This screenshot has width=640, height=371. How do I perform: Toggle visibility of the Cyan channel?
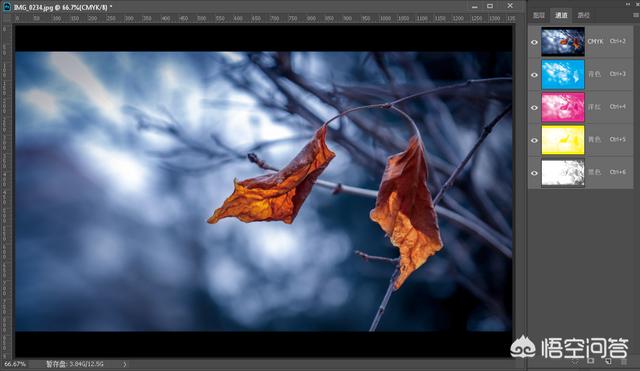[534, 75]
